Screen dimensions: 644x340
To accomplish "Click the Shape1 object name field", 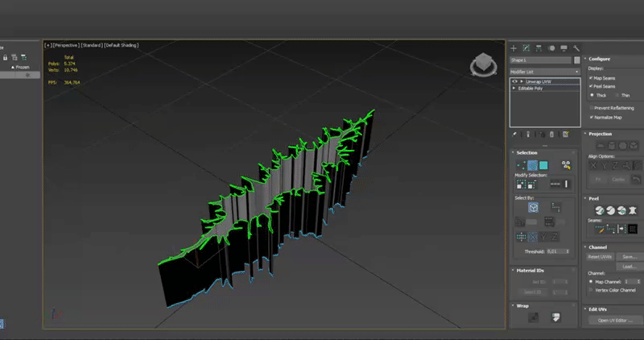I will [x=540, y=60].
